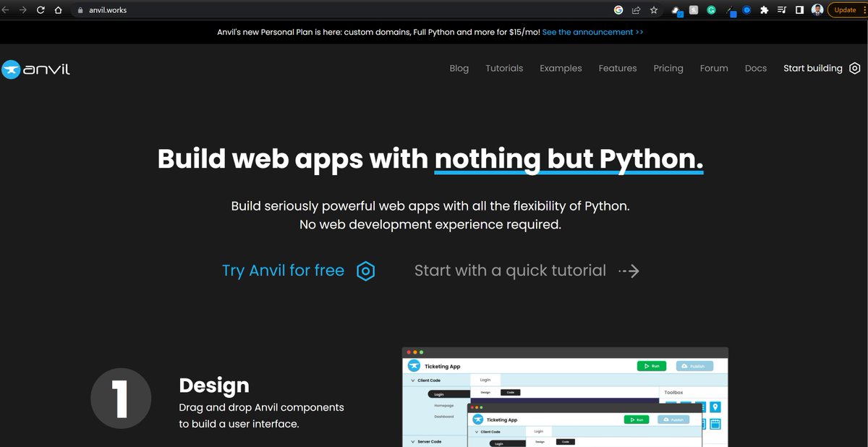
Task: Open the Chrome three-dot menu
Action: coord(864,10)
